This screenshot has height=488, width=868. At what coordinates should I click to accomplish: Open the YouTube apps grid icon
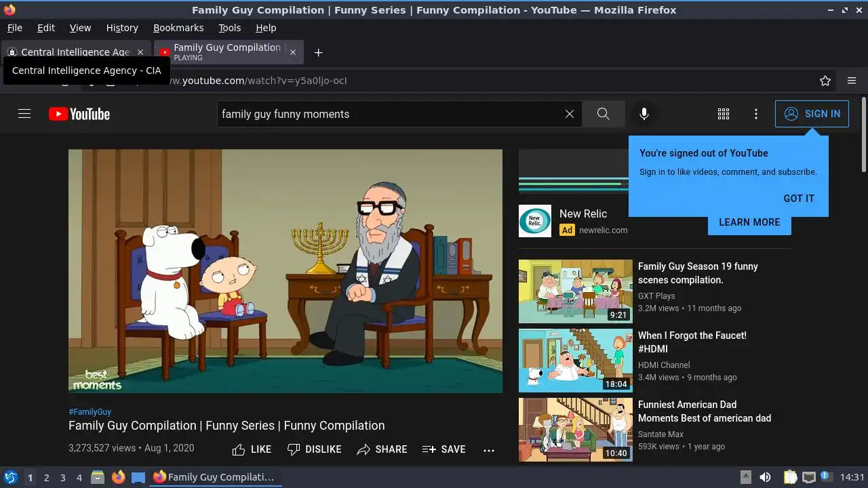coord(724,114)
